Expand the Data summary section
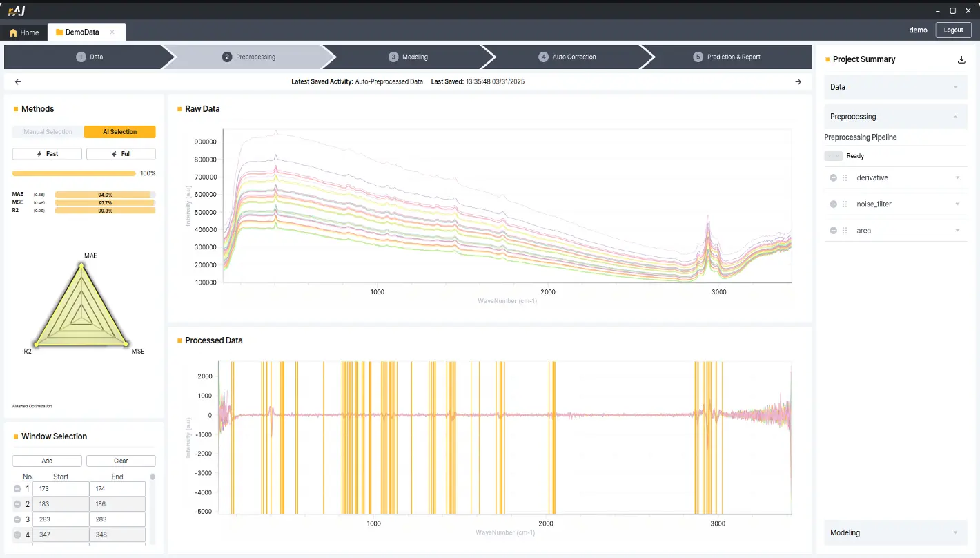 (x=896, y=87)
